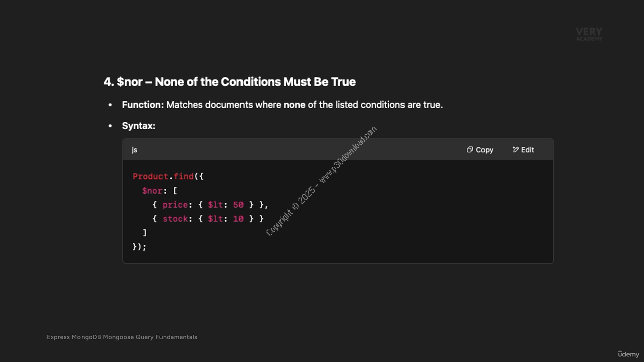Select the Copy button label
The height and width of the screenshot is (362, 644).
pos(485,150)
